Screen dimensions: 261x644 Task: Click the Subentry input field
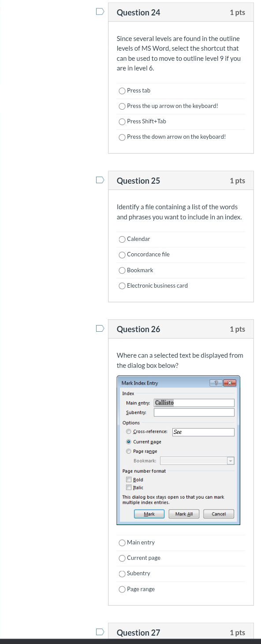194,412
